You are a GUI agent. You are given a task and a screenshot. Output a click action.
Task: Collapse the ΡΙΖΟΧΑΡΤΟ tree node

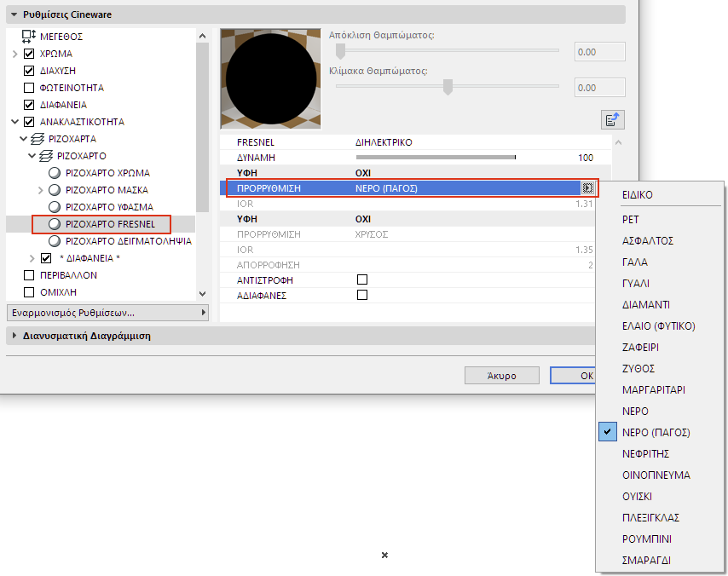point(32,156)
